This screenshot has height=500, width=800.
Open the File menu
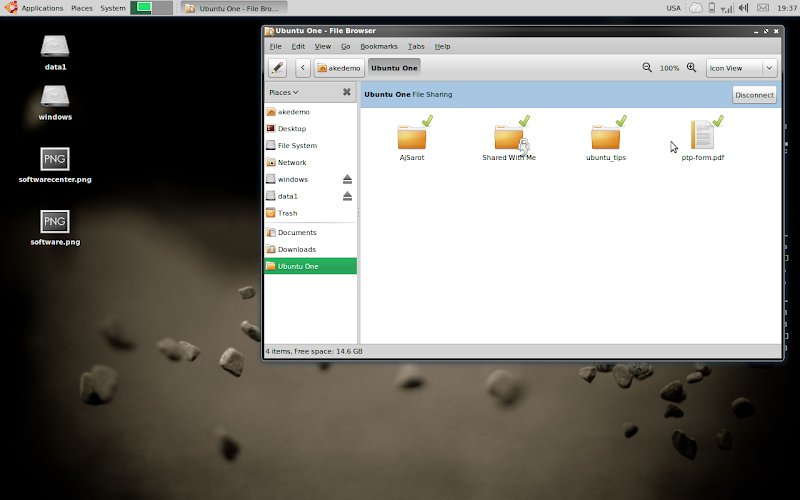click(x=276, y=46)
